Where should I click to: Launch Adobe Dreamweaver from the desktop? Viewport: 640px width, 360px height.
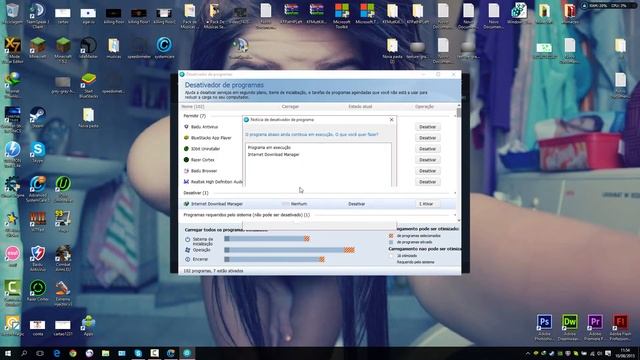click(x=570, y=327)
